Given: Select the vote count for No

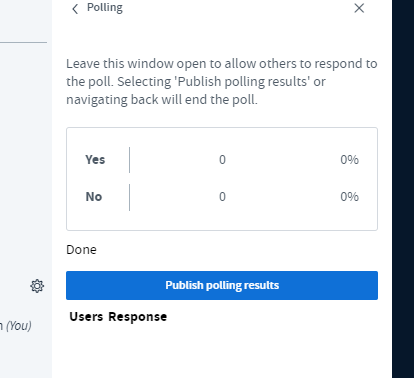Looking at the screenshot, I should (222, 197).
